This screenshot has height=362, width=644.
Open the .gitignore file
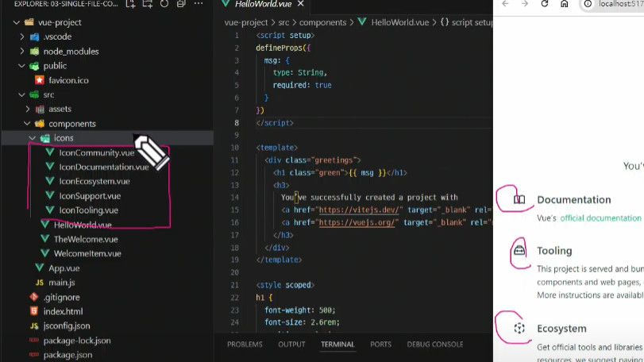[62, 297]
